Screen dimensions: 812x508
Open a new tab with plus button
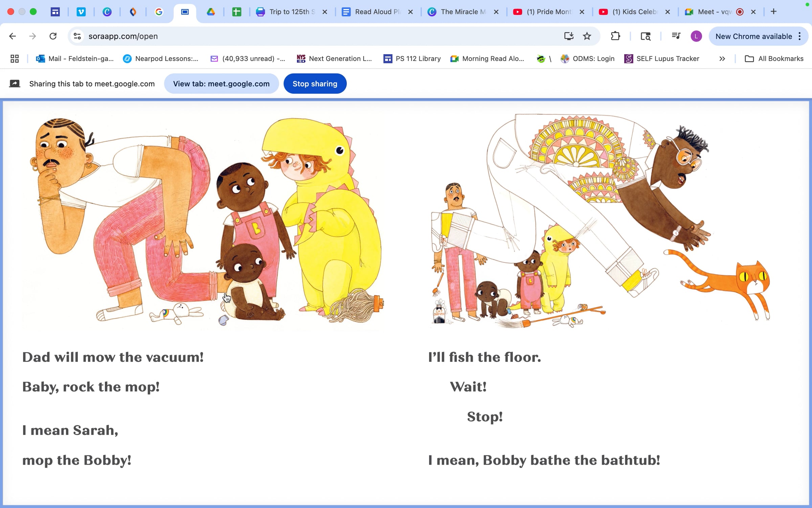[774, 12]
